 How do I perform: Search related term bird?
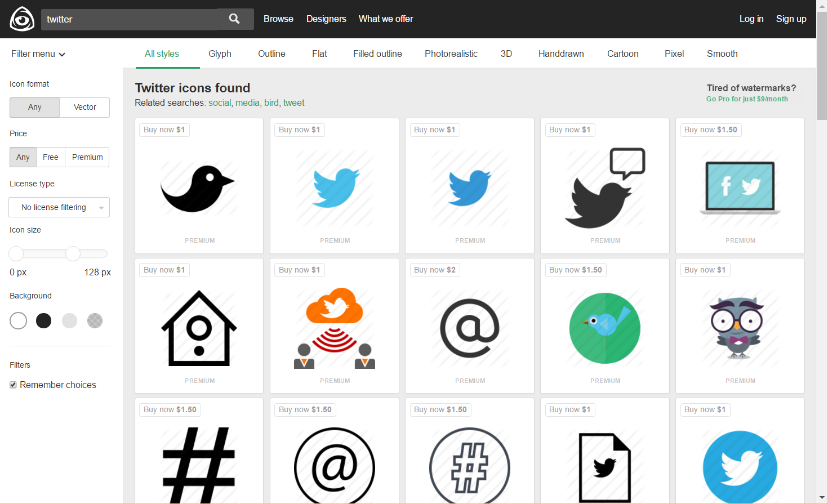coord(271,102)
